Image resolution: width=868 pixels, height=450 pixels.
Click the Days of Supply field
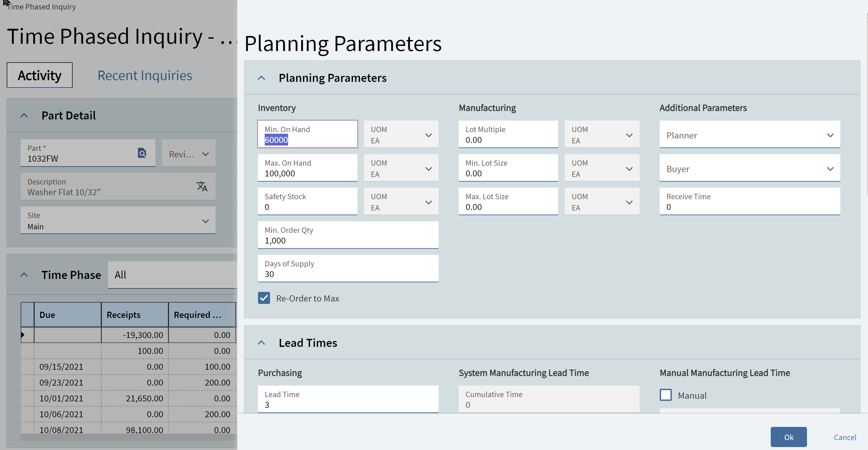[348, 269]
